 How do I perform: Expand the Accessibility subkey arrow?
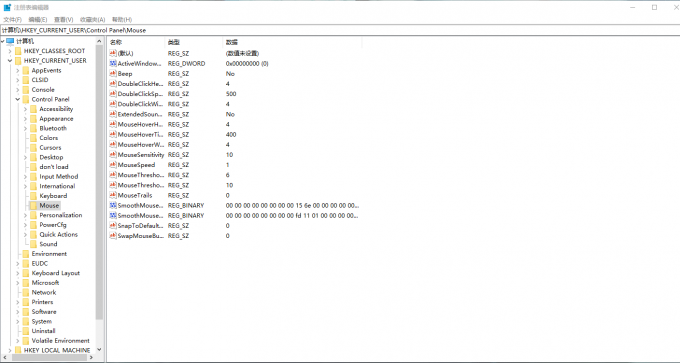pos(26,109)
